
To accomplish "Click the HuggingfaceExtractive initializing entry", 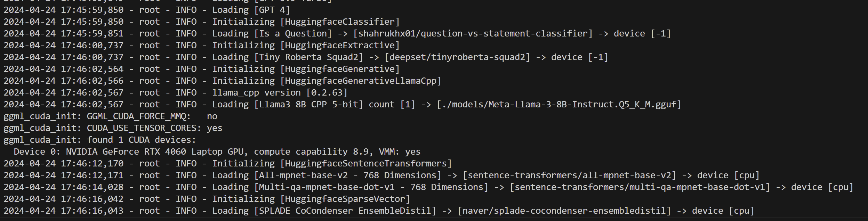I will [340, 46].
